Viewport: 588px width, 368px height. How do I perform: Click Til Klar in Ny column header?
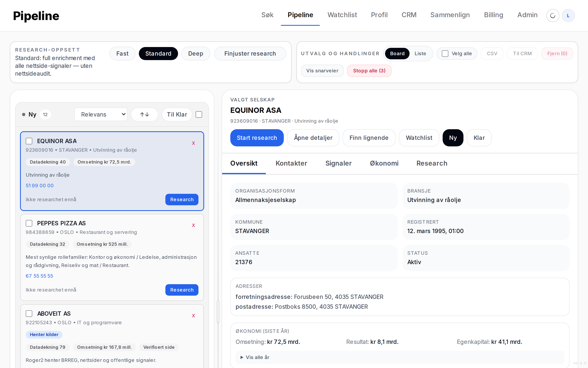pyautogui.click(x=177, y=114)
